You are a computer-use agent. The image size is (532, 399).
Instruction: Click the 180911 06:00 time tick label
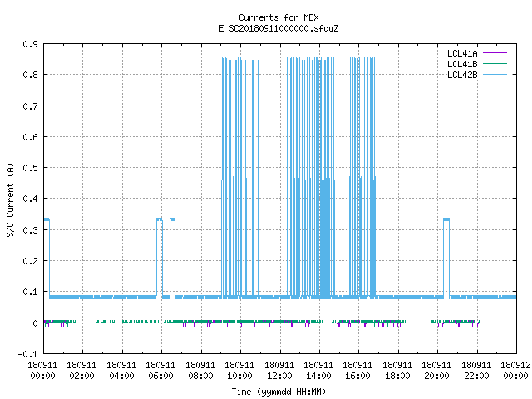pyautogui.click(x=160, y=371)
